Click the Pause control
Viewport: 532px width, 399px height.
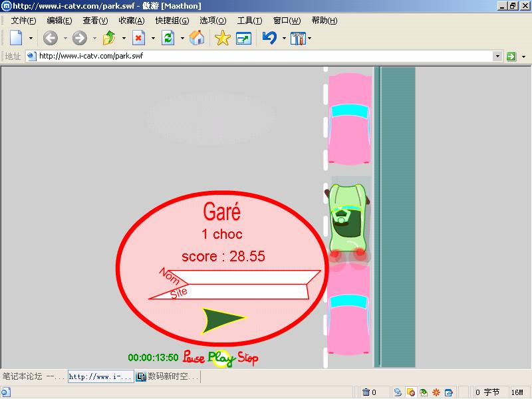[x=194, y=357]
